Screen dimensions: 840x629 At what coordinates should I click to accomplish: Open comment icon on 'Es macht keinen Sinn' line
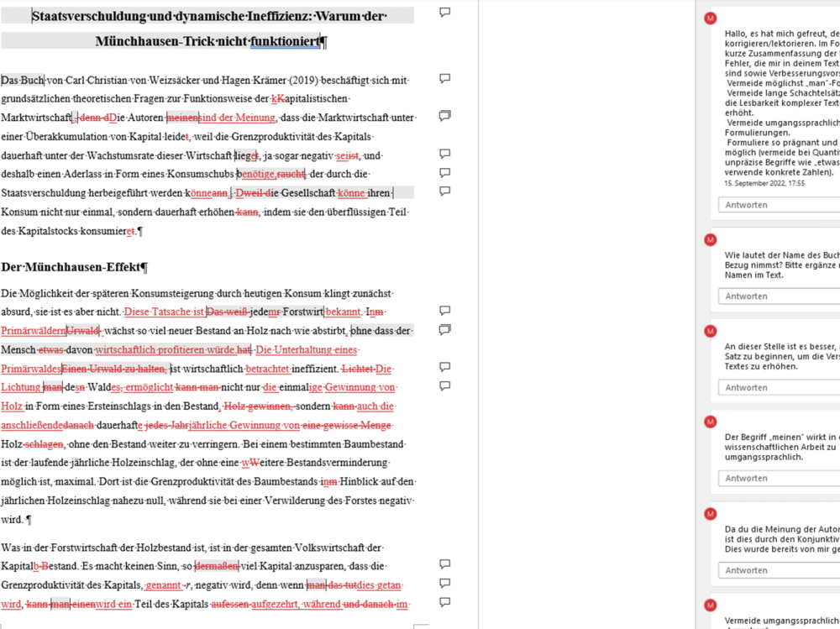click(444, 564)
